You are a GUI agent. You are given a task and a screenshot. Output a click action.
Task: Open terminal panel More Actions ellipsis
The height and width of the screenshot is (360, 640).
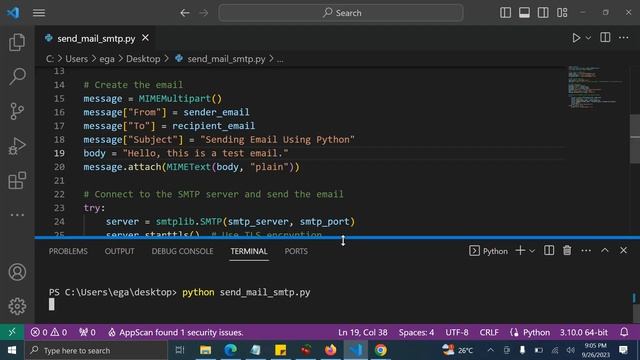(586, 250)
